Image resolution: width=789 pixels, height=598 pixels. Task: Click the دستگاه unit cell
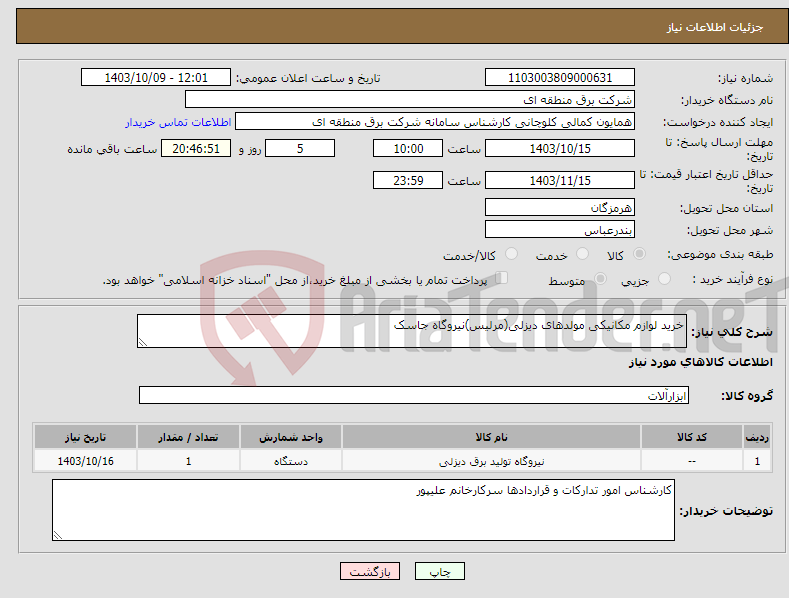tap(291, 461)
